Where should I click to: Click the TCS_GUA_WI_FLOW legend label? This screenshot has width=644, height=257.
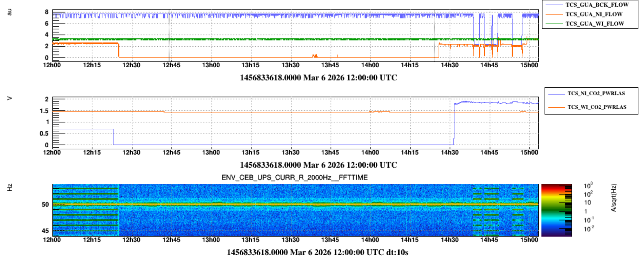(x=594, y=24)
